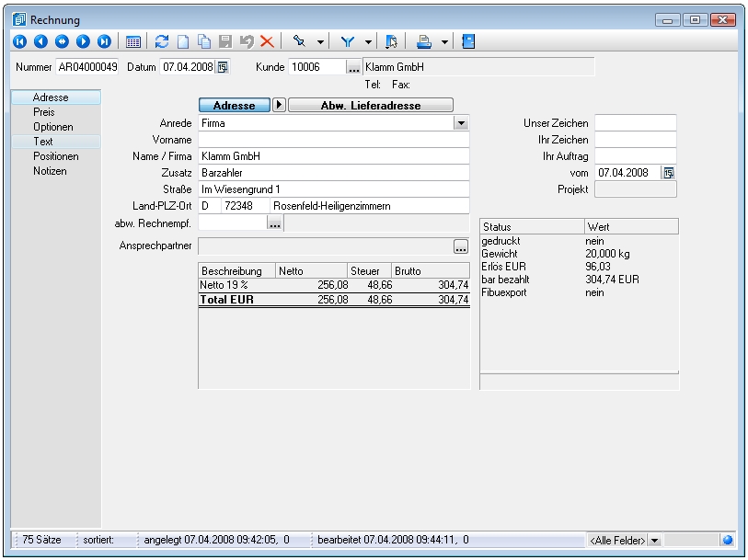The width and height of the screenshot is (748, 560).
Task: Click the Kunde lookup ellipsis button
Action: [353, 67]
